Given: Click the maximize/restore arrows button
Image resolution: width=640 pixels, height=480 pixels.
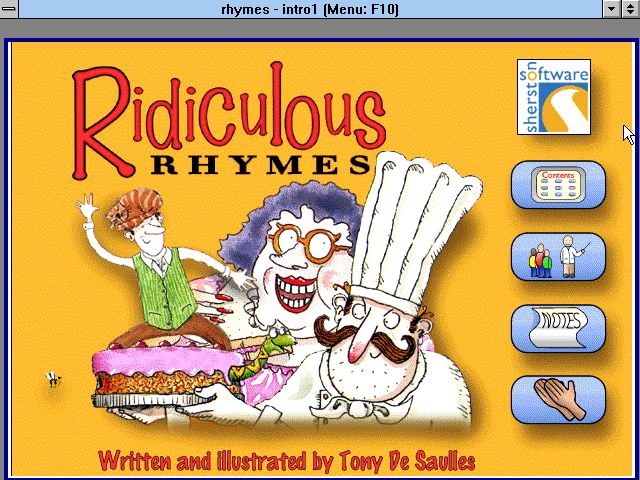Looking at the screenshot, I should coord(630,9).
